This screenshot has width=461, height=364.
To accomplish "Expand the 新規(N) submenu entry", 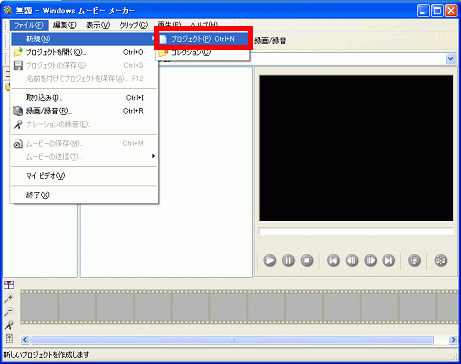I will point(84,39).
